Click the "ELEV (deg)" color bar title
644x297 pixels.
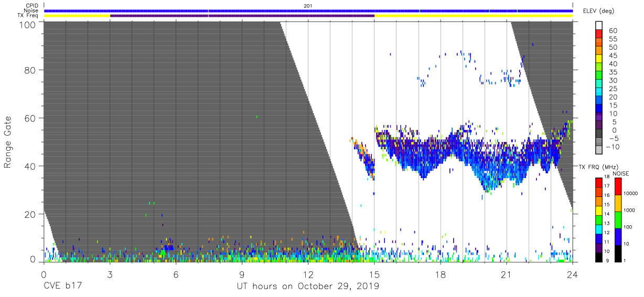(x=599, y=11)
